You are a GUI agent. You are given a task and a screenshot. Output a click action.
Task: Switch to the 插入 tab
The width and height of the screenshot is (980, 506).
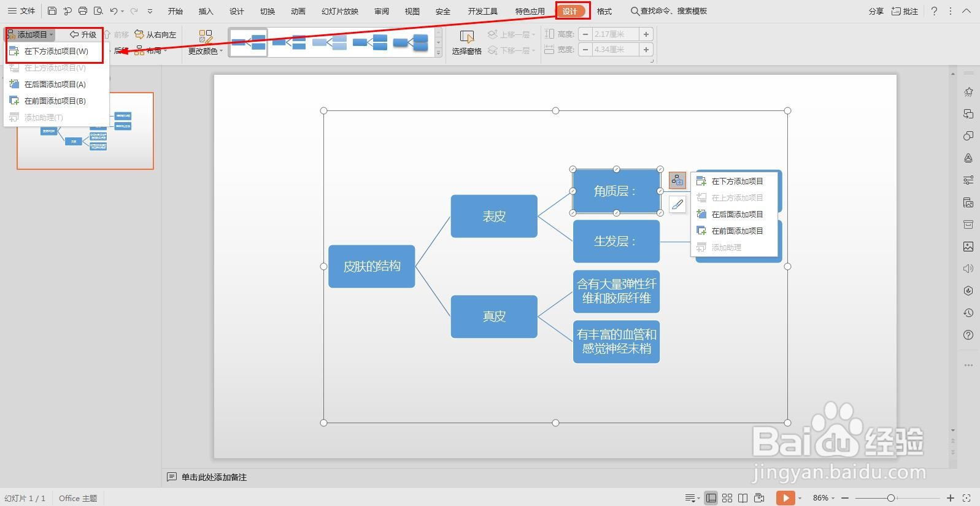206,11
